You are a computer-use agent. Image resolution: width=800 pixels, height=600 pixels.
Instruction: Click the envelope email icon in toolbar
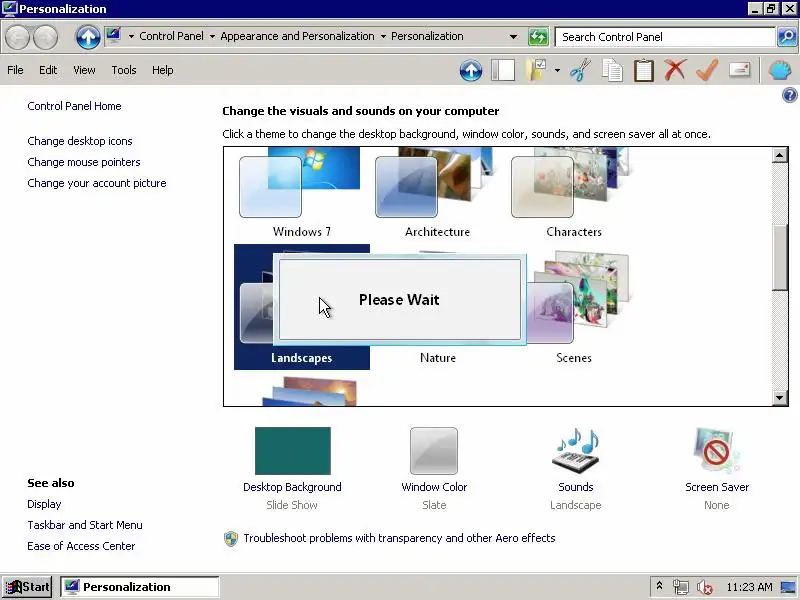[x=739, y=69]
